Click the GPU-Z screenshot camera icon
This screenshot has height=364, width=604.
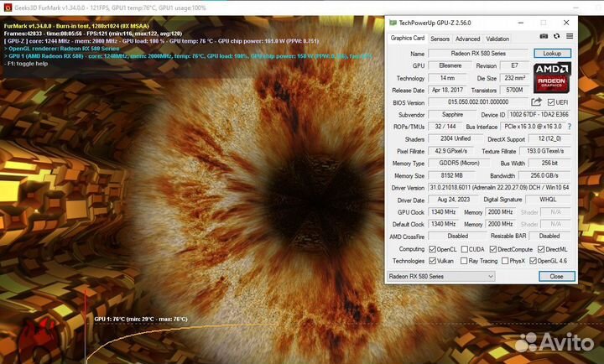(544, 36)
